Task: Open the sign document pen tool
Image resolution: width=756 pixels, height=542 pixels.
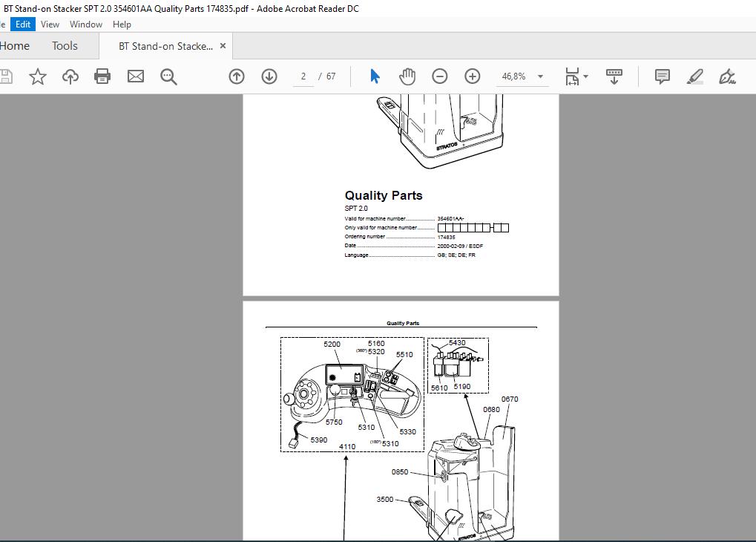Action: (727, 76)
